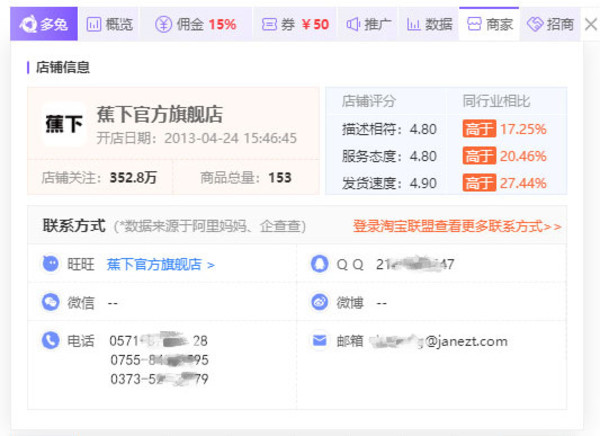Click the 旺旺 contact icon
Image resolution: width=600 pixels, height=436 pixels.
pos(51,264)
